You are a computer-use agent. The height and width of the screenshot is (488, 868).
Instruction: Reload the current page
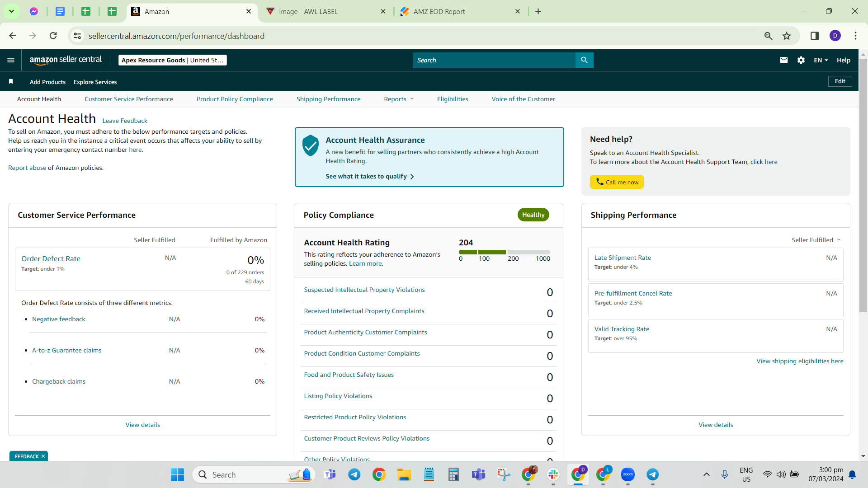coord(53,36)
